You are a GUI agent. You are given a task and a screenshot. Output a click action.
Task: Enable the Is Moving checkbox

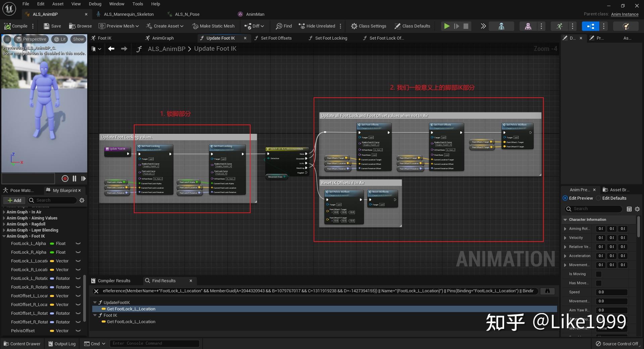[x=598, y=274]
